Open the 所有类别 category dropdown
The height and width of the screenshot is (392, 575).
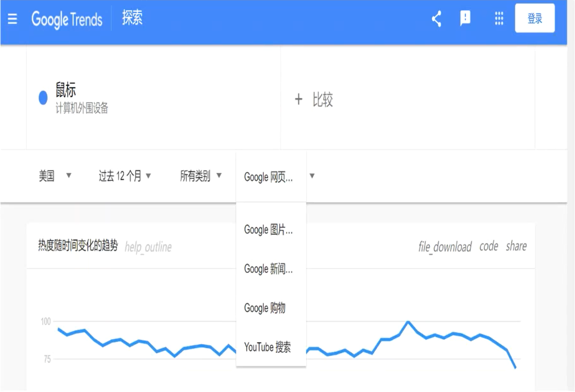pyautogui.click(x=201, y=176)
